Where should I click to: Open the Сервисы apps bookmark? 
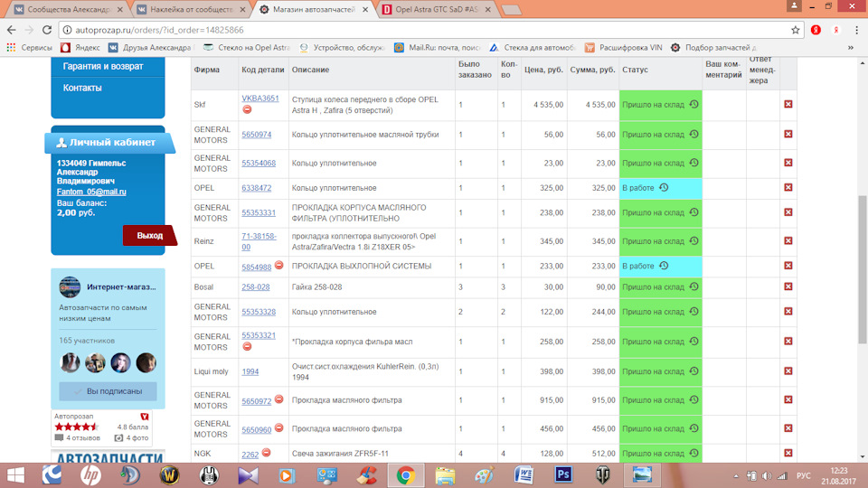pos(29,48)
